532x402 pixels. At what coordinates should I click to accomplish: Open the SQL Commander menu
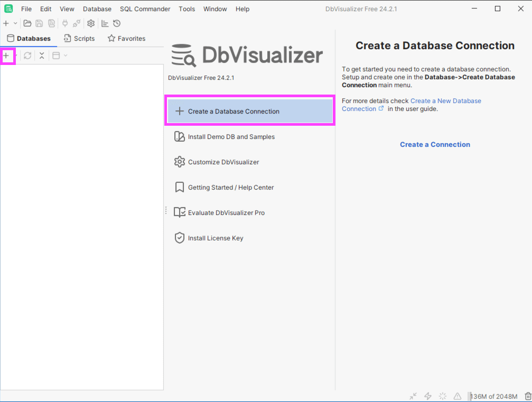(145, 9)
